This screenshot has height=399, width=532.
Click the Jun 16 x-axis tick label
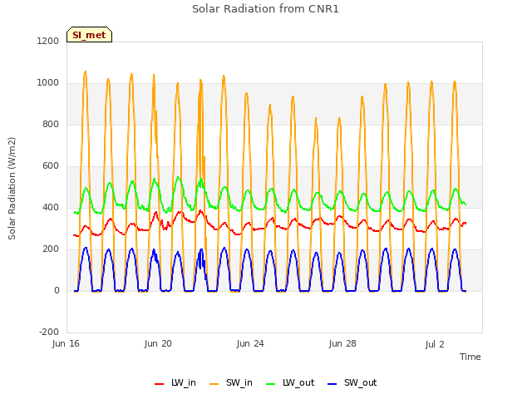tap(66, 343)
